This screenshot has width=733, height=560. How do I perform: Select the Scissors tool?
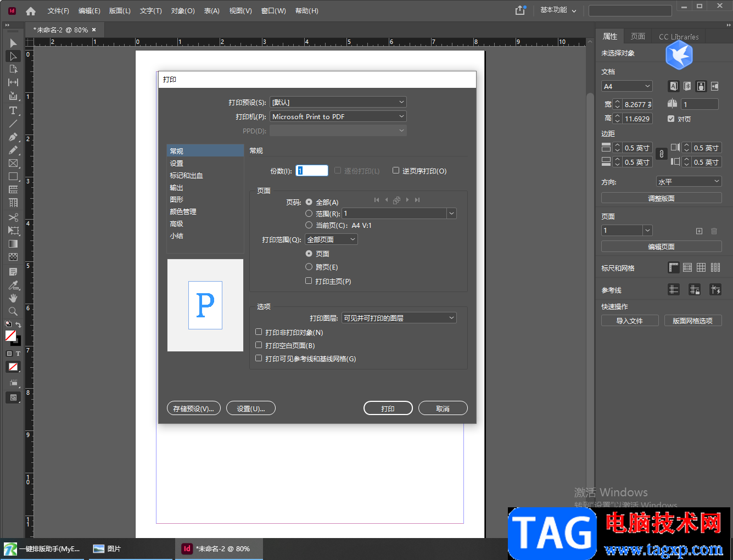[13, 217]
